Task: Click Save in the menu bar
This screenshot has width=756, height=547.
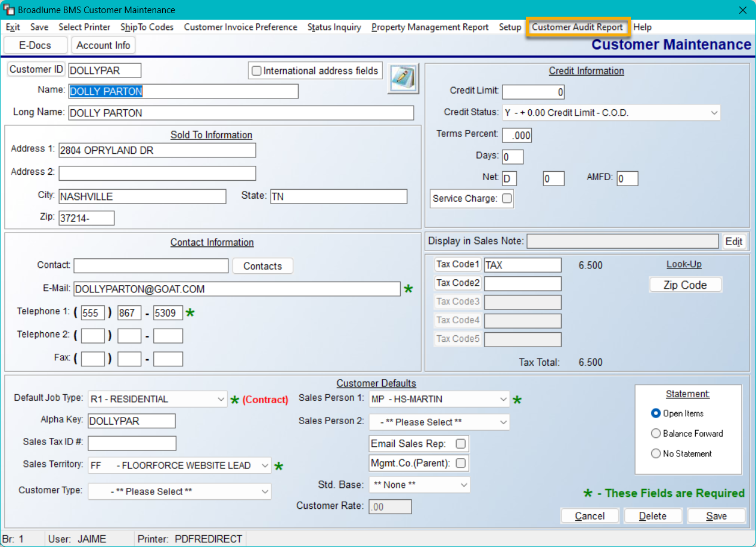Action: coord(39,27)
